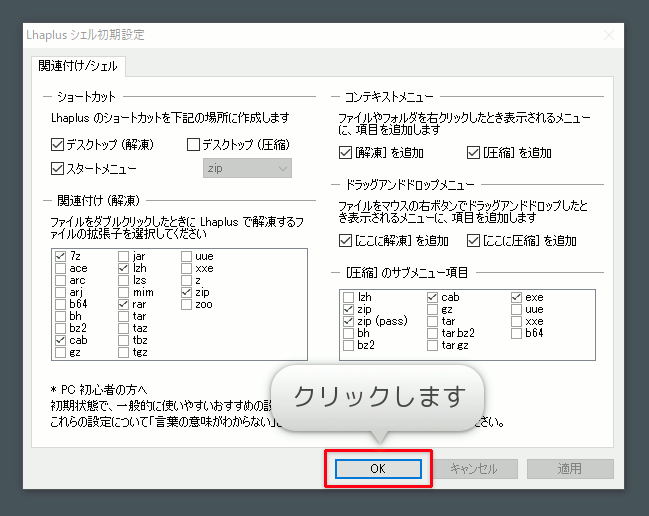Image resolution: width=649 pixels, height=516 pixels.
Task: Uncheck rar in the file association list
Action: (x=123, y=305)
